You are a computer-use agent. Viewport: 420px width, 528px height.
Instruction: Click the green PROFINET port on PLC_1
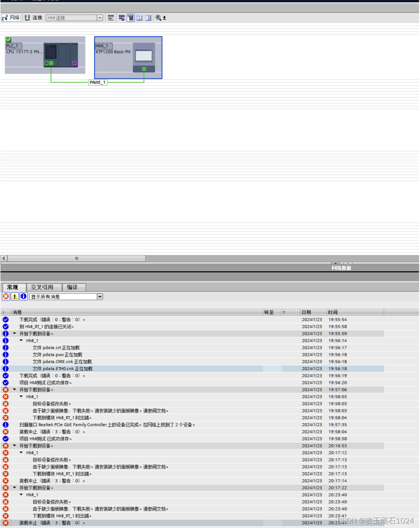pos(51,63)
